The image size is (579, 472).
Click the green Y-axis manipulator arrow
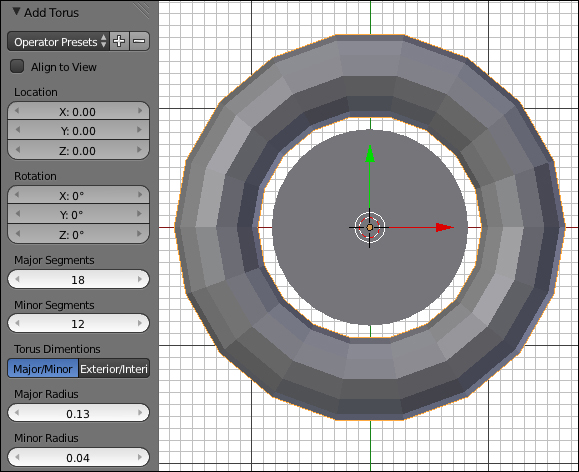point(370,154)
